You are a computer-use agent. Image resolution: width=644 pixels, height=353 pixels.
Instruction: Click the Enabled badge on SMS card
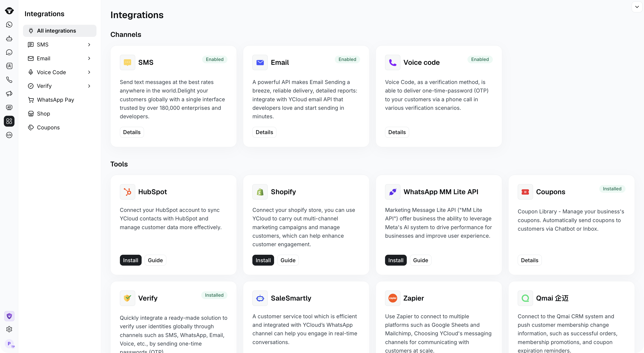click(214, 59)
